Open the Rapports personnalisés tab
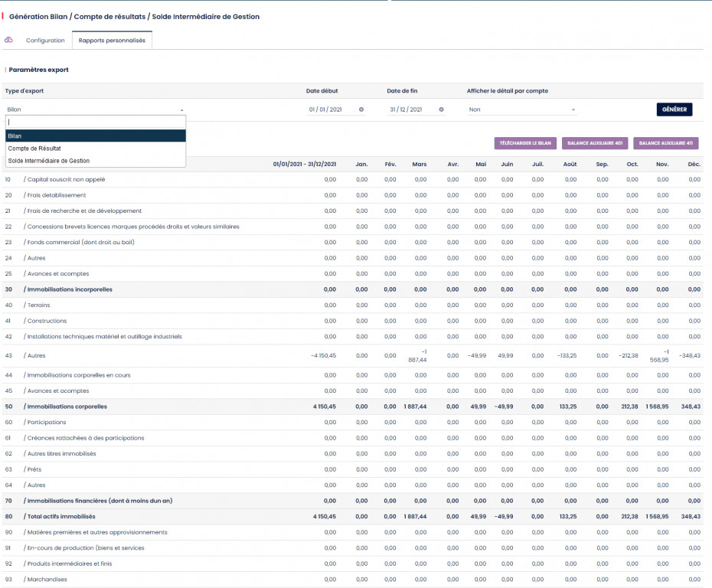Image resolution: width=712 pixels, height=588 pixels. click(x=112, y=41)
